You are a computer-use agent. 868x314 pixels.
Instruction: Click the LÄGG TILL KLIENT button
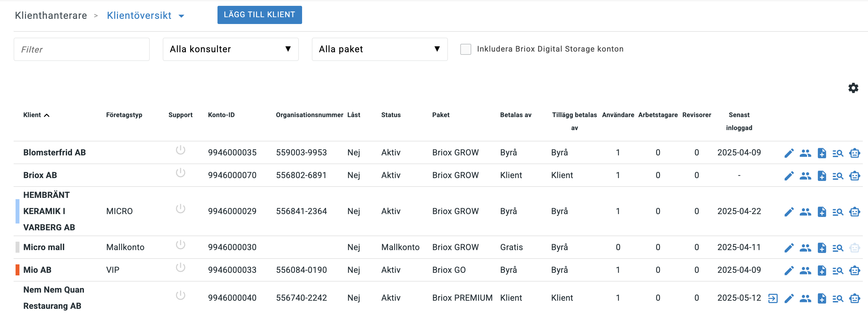259,15
